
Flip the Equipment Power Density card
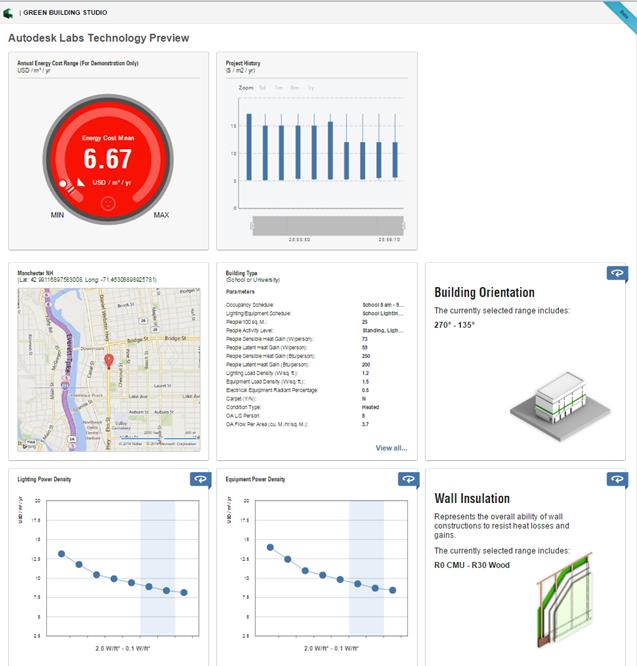[408, 479]
